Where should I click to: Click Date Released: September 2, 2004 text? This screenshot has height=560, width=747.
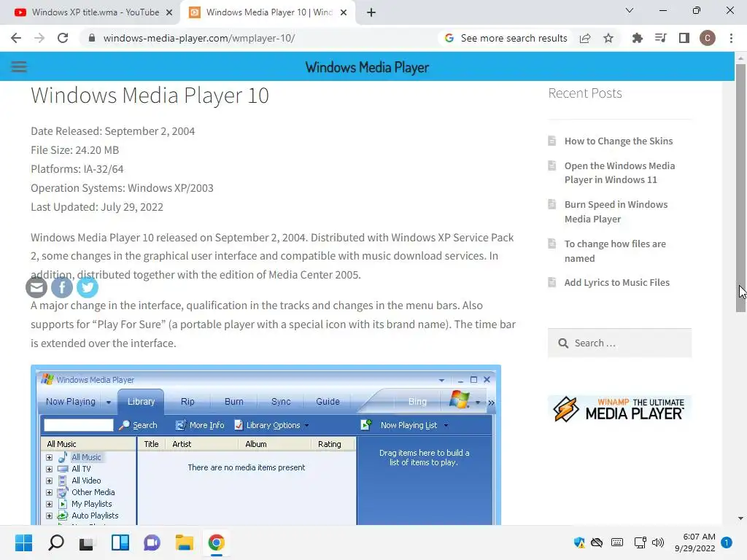[x=113, y=131]
